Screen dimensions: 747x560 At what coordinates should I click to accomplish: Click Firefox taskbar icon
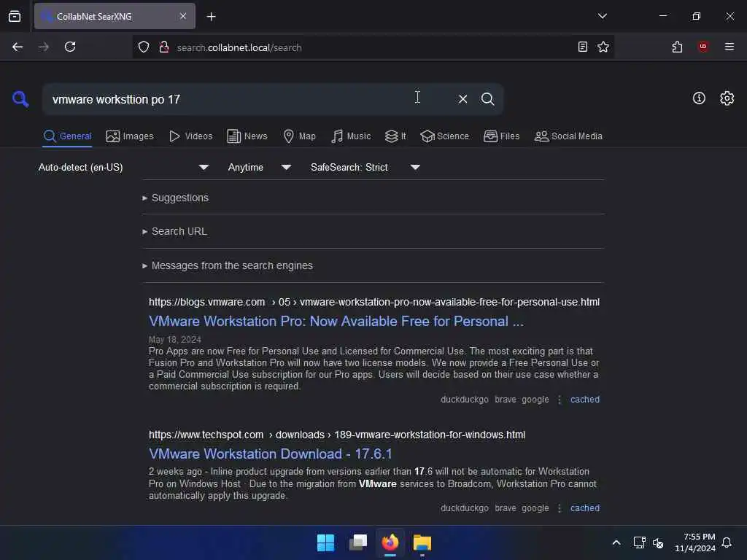[x=390, y=542]
